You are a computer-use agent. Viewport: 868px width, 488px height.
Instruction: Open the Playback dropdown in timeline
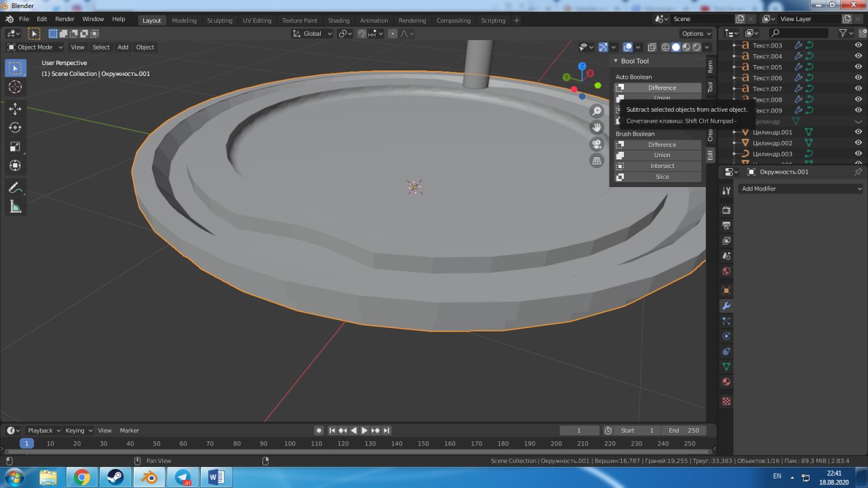pyautogui.click(x=43, y=430)
